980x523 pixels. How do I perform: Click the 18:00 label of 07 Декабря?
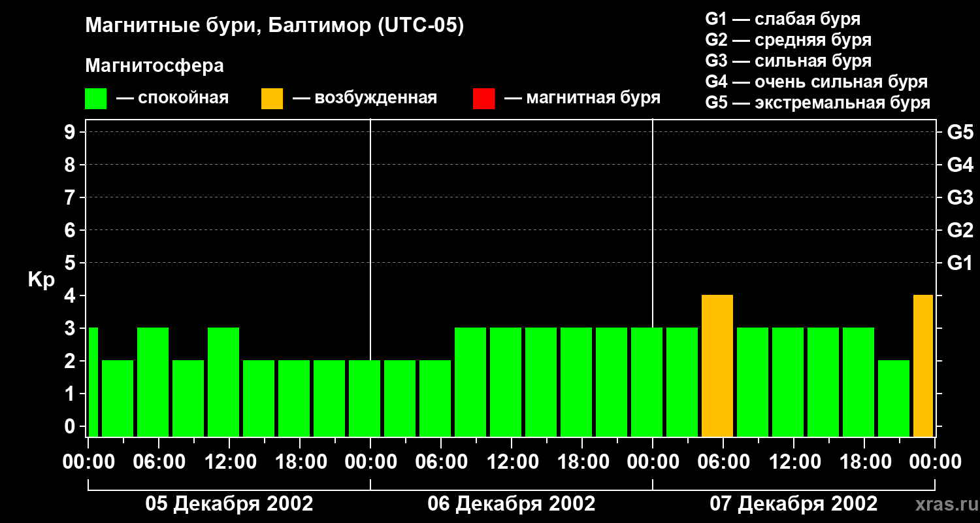pyautogui.click(x=864, y=462)
